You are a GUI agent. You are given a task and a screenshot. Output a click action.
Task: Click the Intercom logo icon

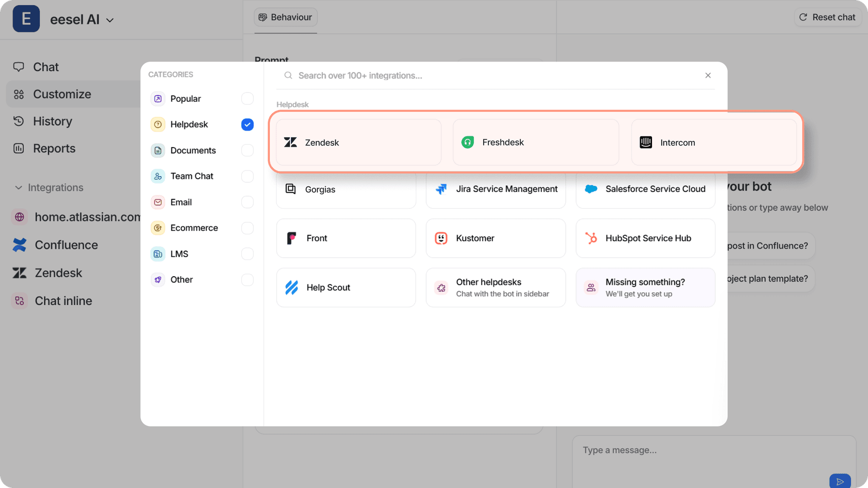[646, 143]
